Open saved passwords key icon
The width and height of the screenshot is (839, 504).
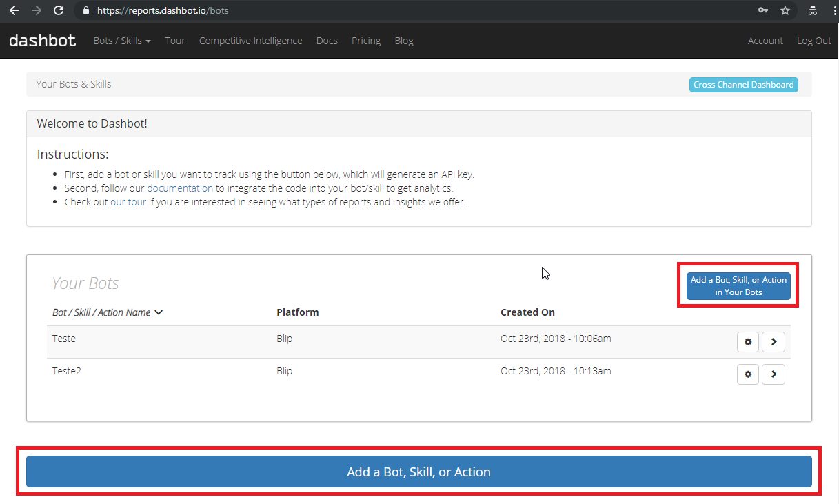click(x=763, y=10)
